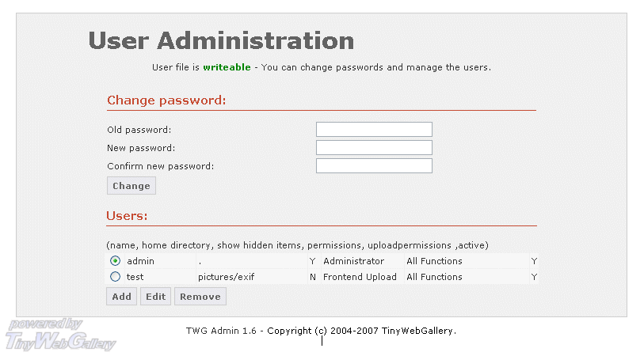Click the Frontend Upload permission cell
Image resolution: width=644 pixels, height=356 pixels.
[x=360, y=277]
